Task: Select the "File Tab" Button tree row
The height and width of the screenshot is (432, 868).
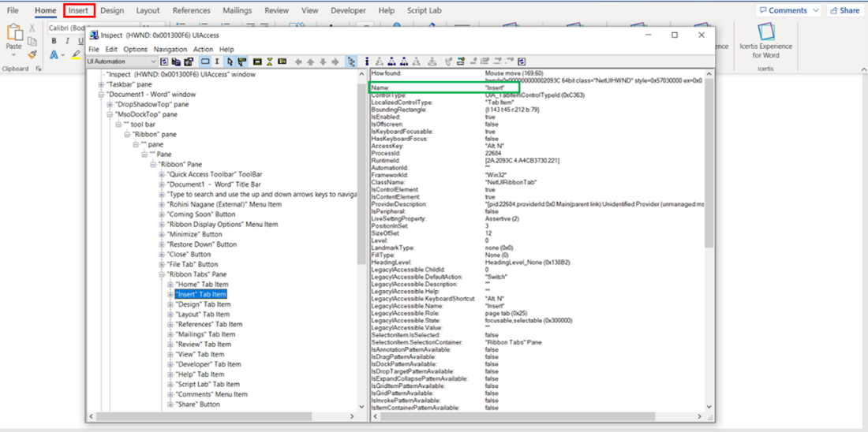Action: click(x=192, y=264)
